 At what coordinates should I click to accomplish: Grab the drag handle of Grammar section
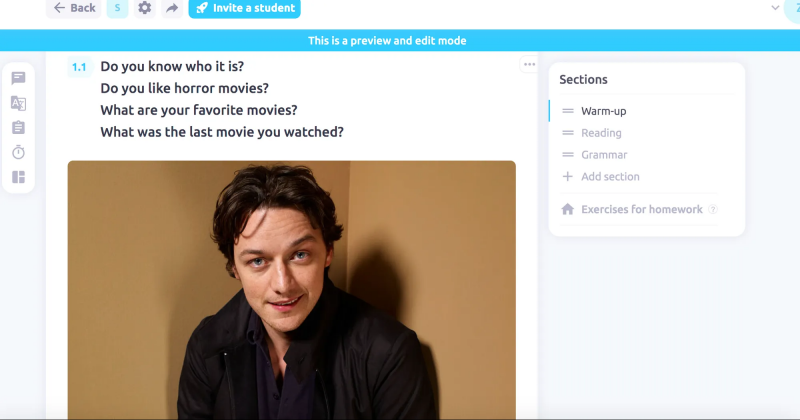tap(567, 155)
